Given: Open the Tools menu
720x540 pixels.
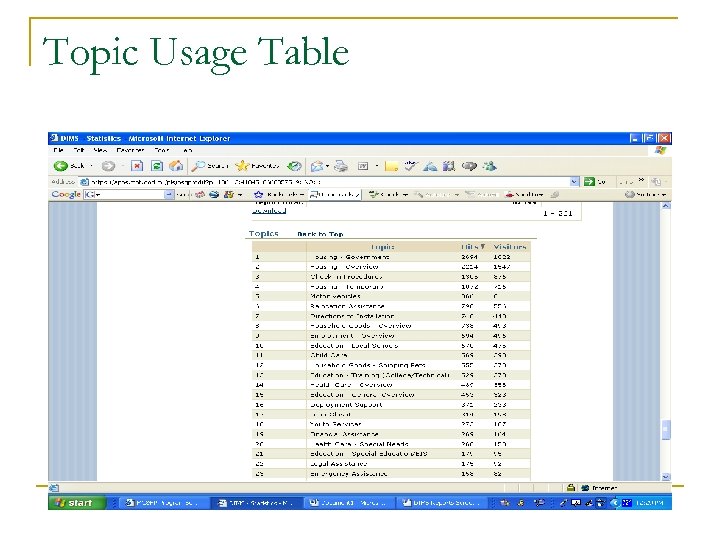Looking at the screenshot, I should (162, 150).
